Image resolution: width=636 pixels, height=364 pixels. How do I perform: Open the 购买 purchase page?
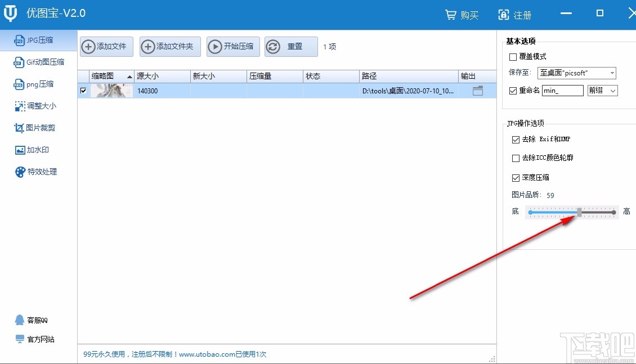click(x=462, y=15)
